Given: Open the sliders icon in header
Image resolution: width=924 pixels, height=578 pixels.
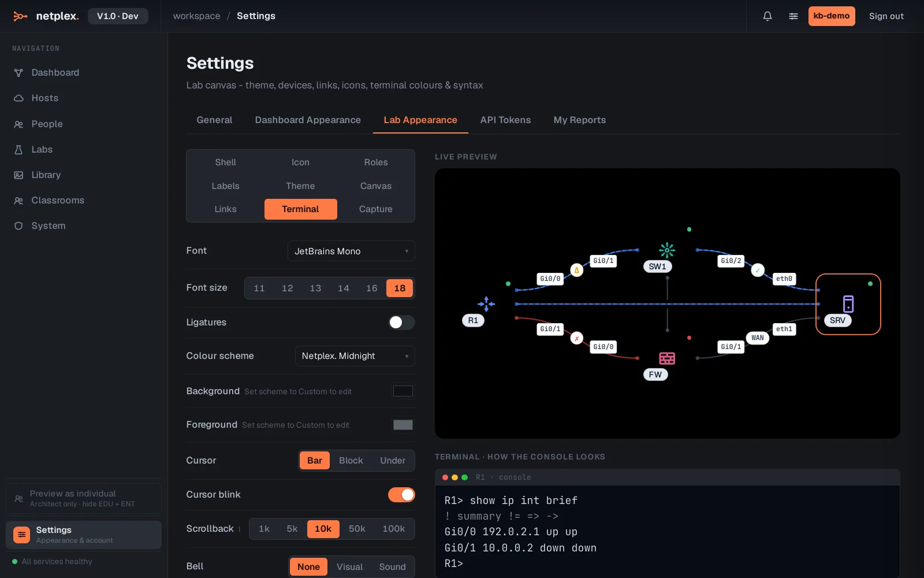Looking at the screenshot, I should coord(793,16).
